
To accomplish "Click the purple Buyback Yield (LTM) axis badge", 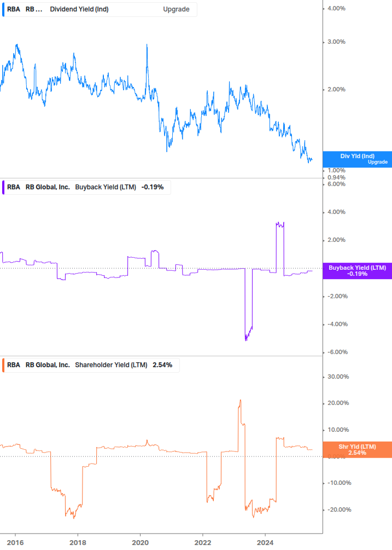I will coord(357,271).
